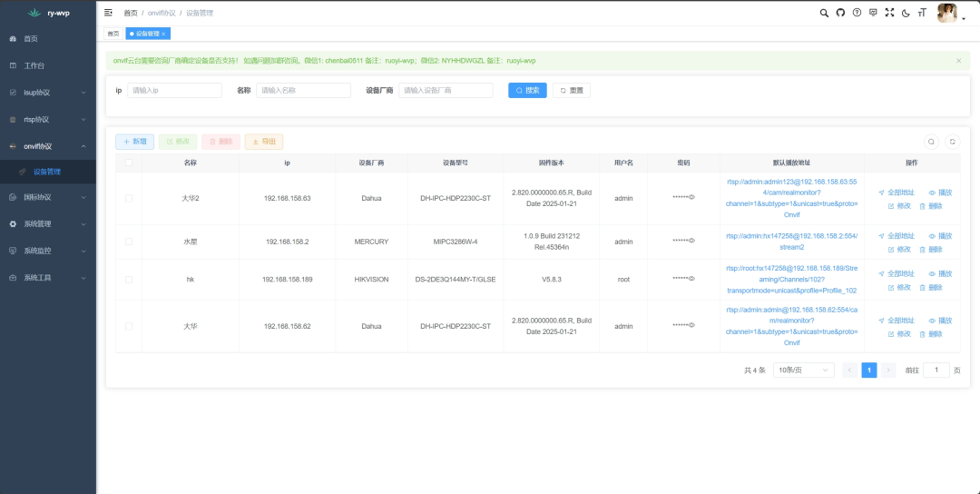Open the GitHub source link icon
This screenshot has height=494, width=980.
pos(840,13)
